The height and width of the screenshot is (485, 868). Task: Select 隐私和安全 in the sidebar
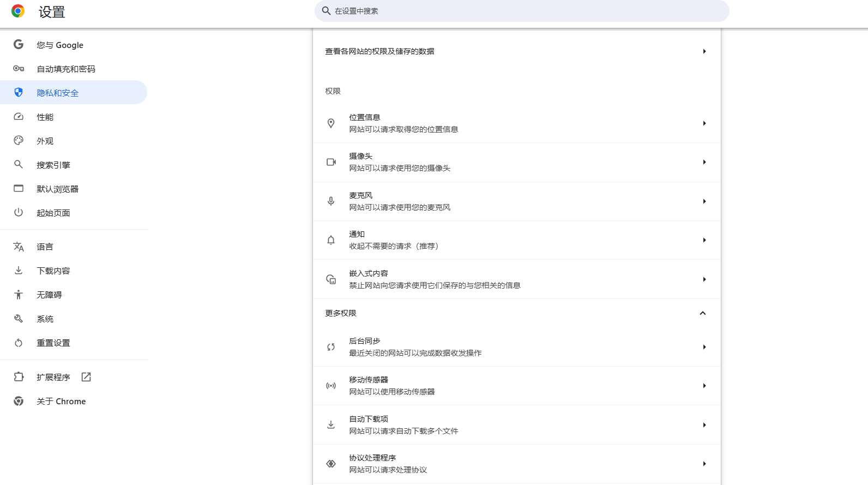pos(74,93)
